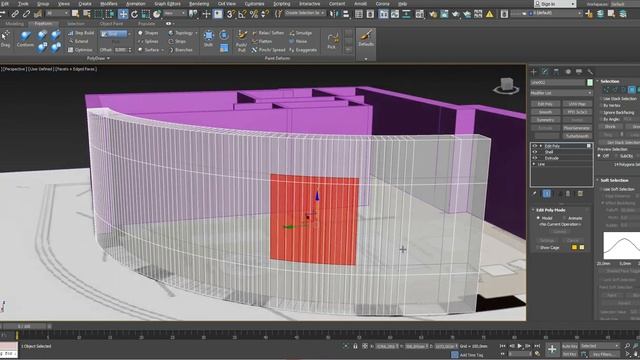The width and height of the screenshot is (640, 360).
Task: Open the Graph Editors menu
Action: click(x=167, y=4)
